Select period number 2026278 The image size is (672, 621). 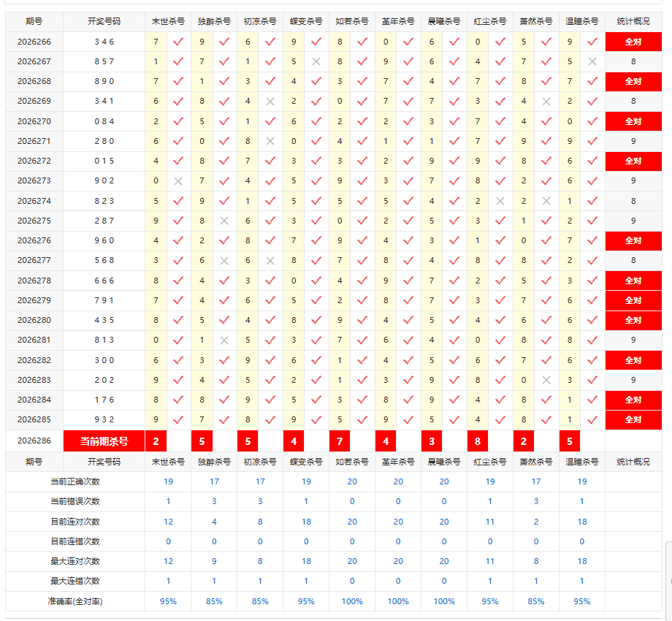[34, 281]
